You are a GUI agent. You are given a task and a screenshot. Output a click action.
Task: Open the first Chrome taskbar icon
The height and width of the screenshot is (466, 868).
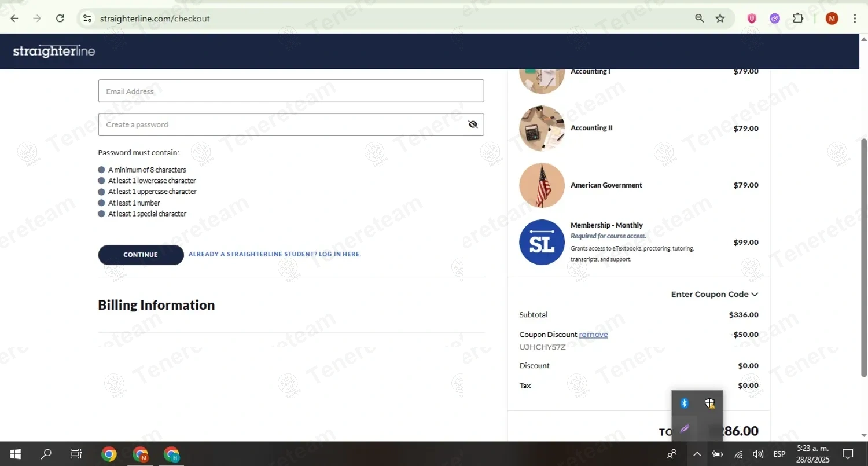pyautogui.click(x=109, y=454)
